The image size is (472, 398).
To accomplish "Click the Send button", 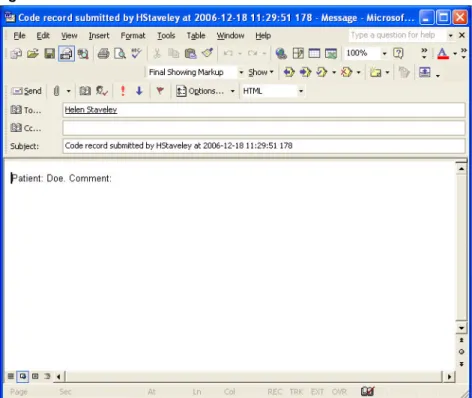I will pyautogui.click(x=26, y=91).
